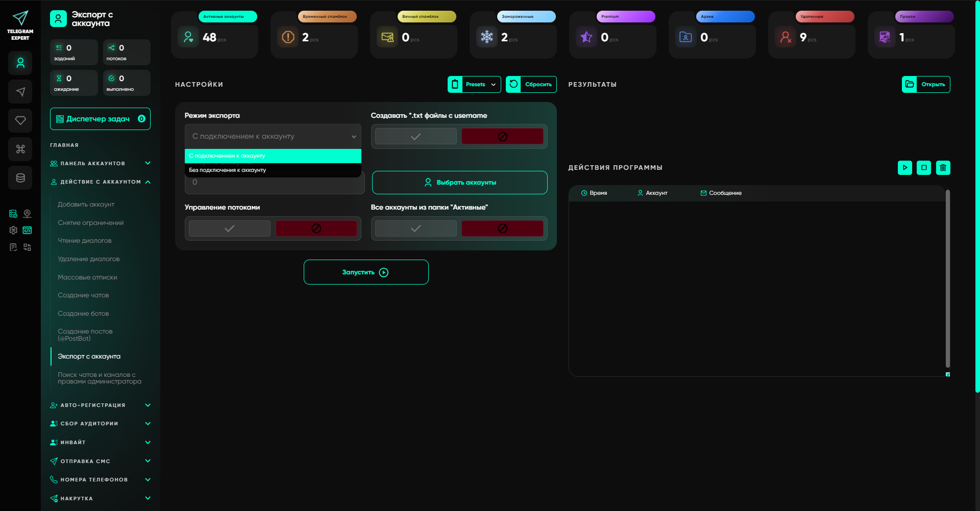Open the diamond sidebar section
This screenshot has height=511, width=980.
click(20, 120)
